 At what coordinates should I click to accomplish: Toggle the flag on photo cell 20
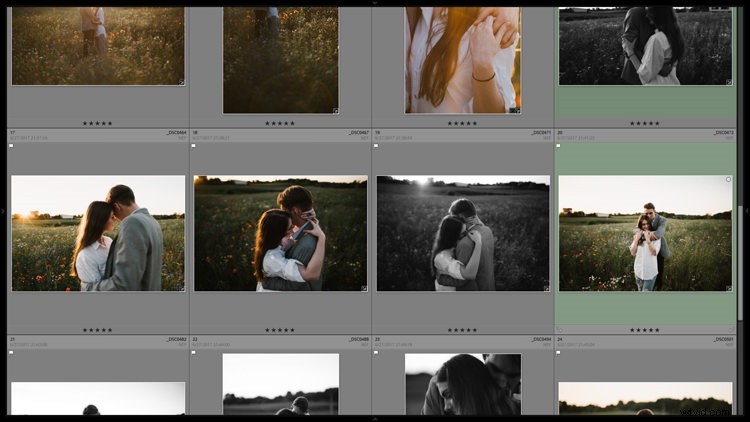click(558, 146)
